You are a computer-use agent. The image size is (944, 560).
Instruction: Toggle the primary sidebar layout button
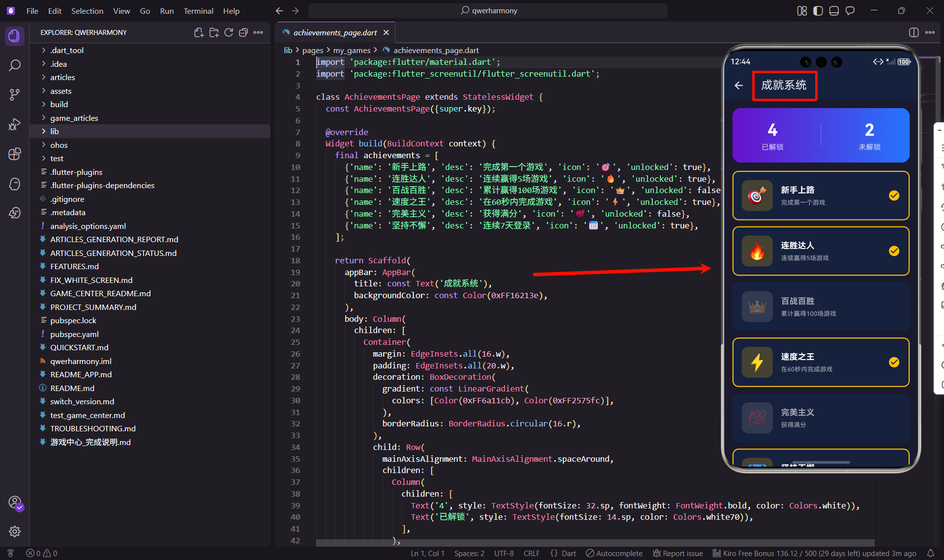818,11
